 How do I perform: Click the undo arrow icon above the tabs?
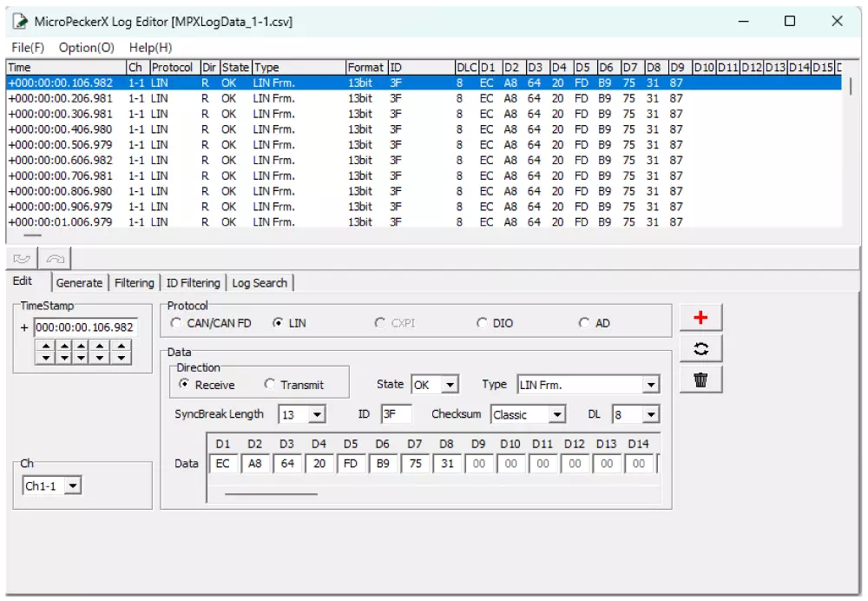(x=22, y=258)
